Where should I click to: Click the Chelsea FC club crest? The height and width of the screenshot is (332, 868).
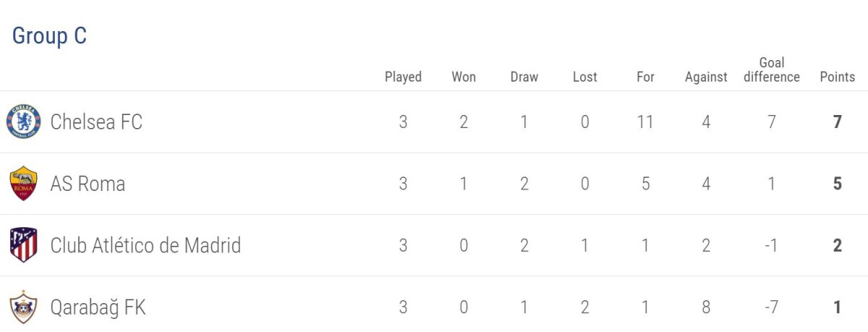click(24, 122)
